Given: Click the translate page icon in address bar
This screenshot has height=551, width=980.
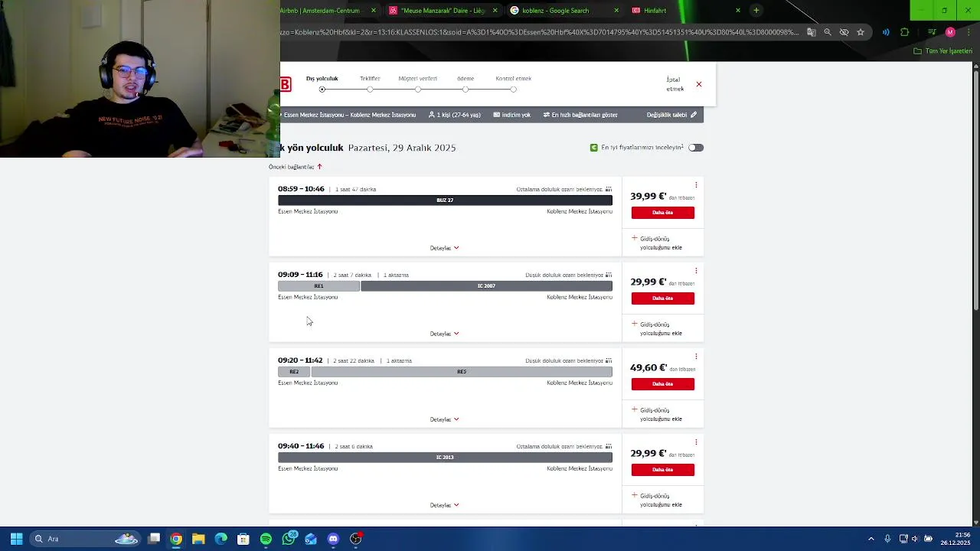Looking at the screenshot, I should coord(811,32).
